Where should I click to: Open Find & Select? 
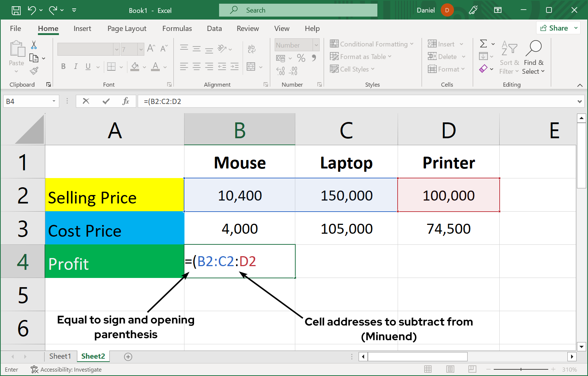click(534, 57)
